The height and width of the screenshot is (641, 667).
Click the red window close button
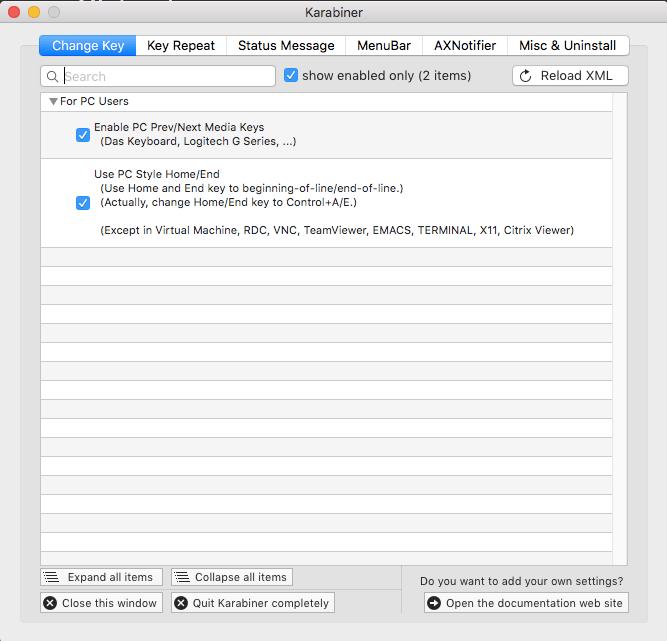pos(14,12)
